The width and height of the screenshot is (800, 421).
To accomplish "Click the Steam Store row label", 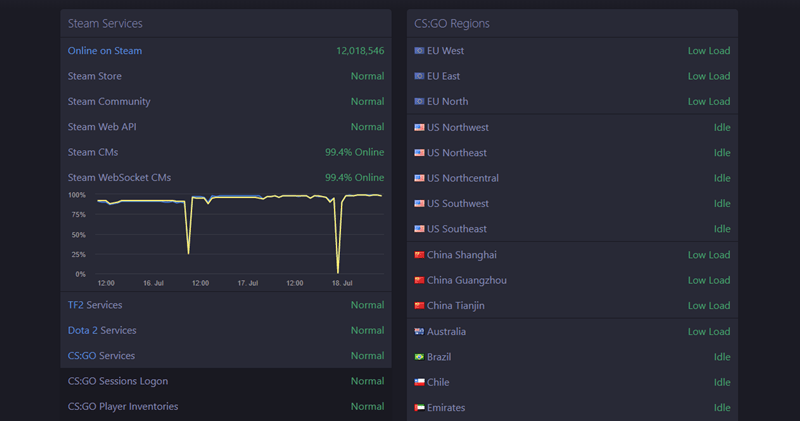I will point(94,76).
